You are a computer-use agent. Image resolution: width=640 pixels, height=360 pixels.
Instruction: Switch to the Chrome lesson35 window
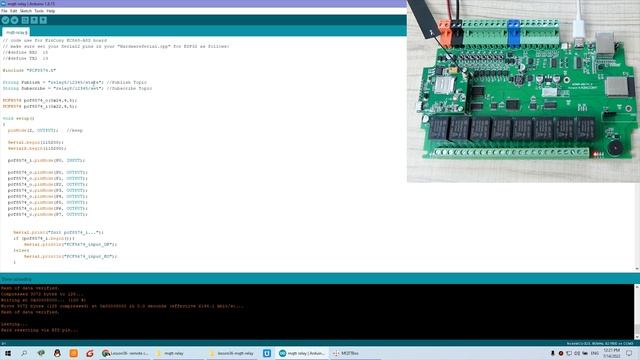(x=125, y=353)
